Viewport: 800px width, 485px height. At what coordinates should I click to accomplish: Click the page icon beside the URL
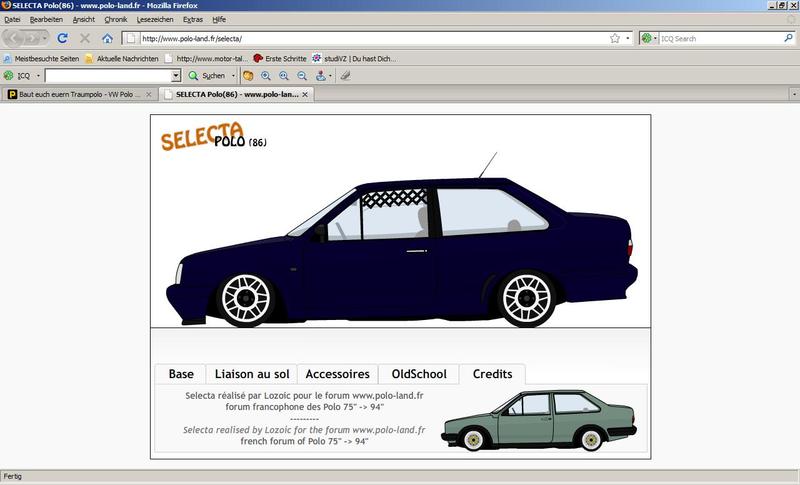(x=131, y=38)
